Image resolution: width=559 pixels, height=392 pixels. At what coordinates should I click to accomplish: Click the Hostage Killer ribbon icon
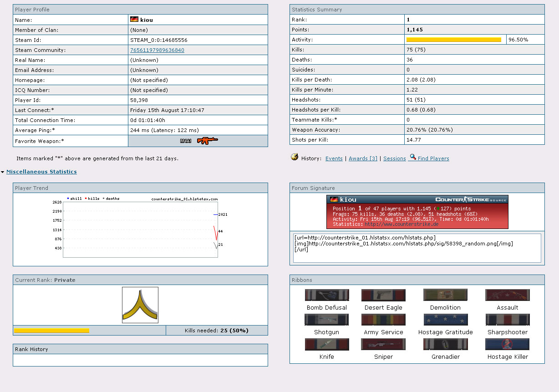507,344
